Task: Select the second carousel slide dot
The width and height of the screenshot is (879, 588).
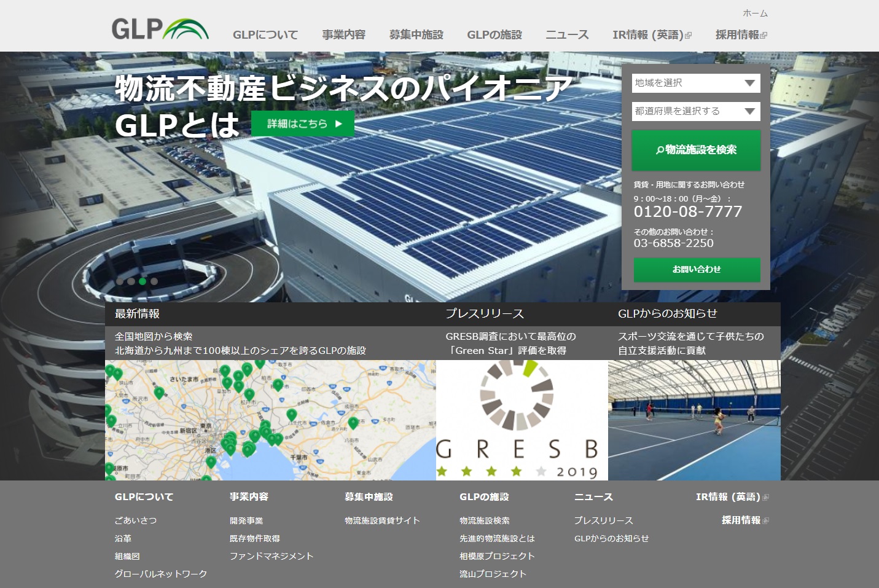Action: coord(131,281)
